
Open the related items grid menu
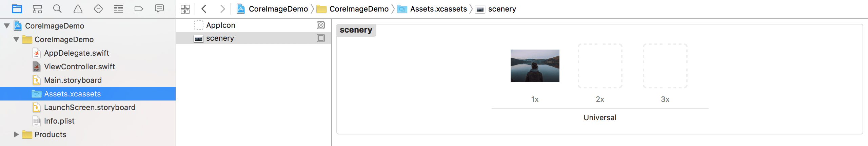point(185,9)
